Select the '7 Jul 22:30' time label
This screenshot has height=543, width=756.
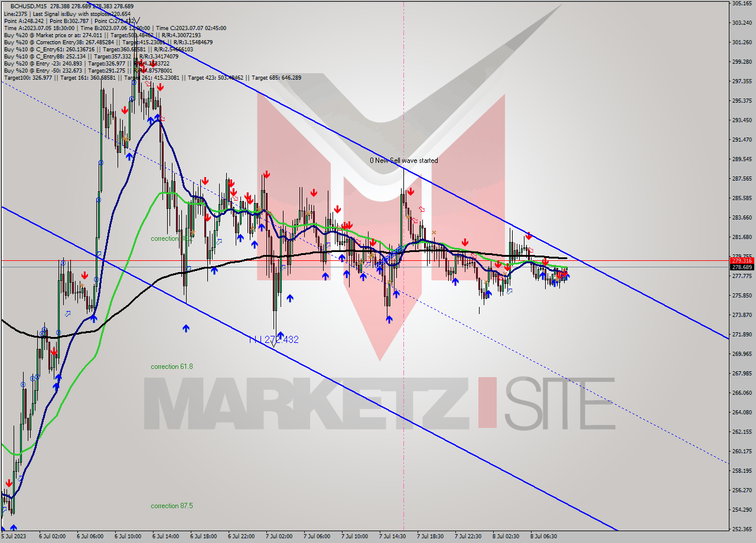468,537
